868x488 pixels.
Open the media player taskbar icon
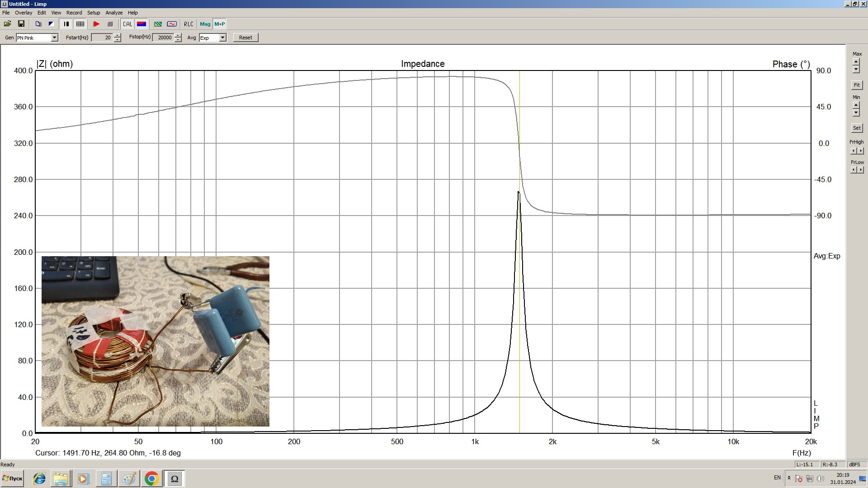(x=83, y=479)
